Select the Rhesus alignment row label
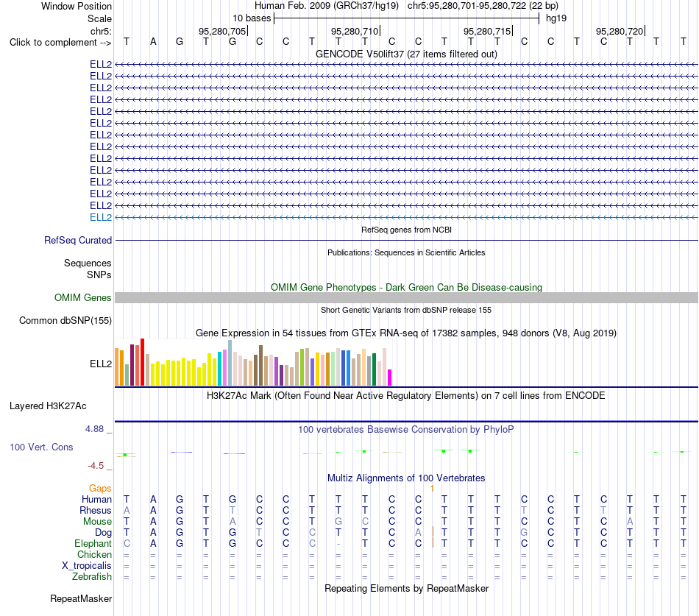This screenshot has width=699, height=616. tap(96, 510)
